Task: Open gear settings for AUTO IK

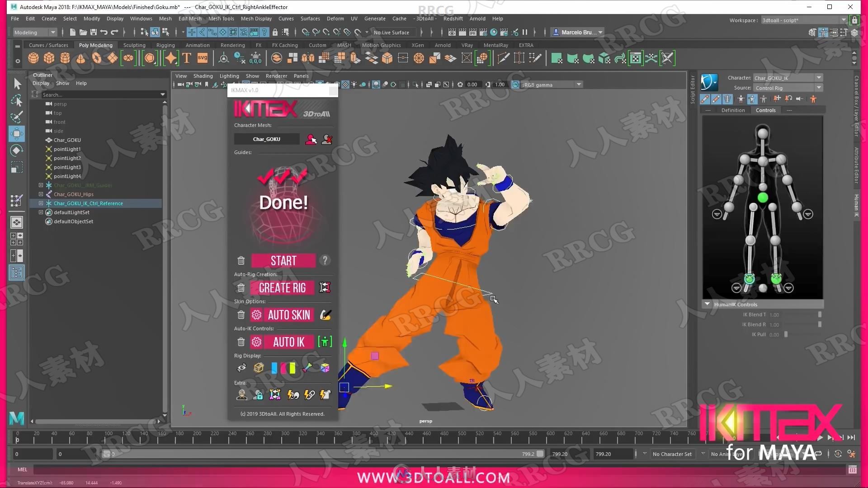Action: [x=256, y=342]
